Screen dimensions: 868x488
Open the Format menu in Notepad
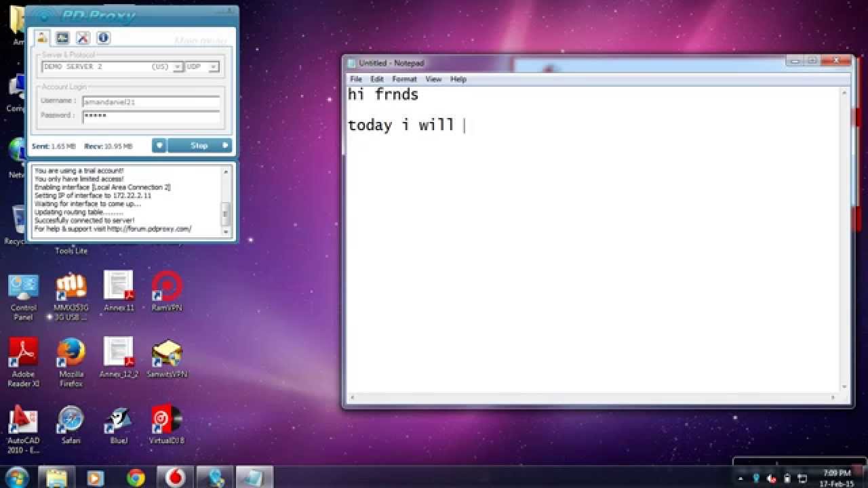coord(404,79)
